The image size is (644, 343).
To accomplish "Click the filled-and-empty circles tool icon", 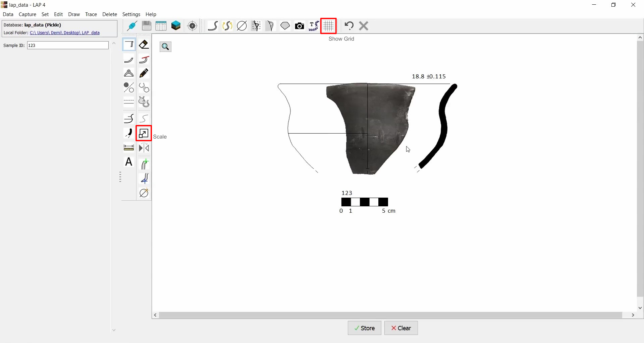I will click(x=129, y=87).
